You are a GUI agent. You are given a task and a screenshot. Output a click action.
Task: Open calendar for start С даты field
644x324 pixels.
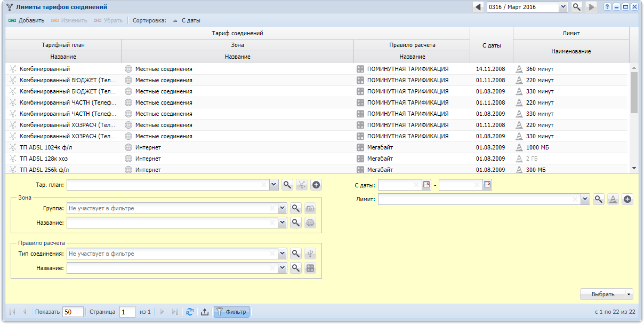coord(426,185)
